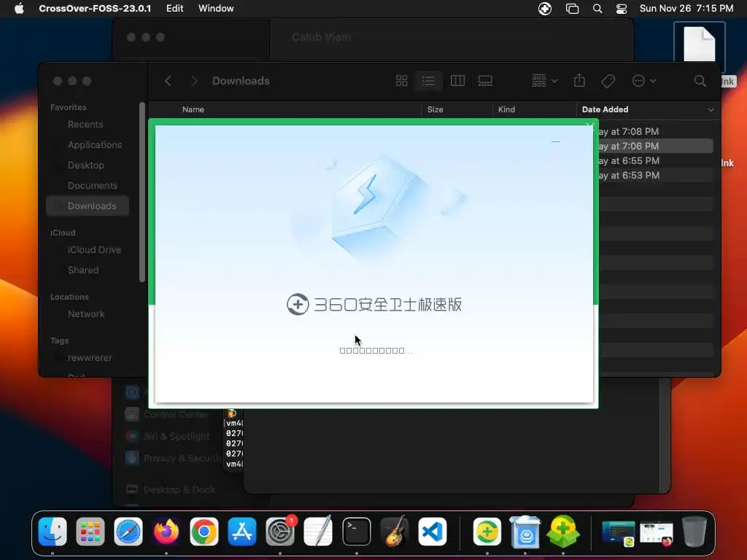747x560 pixels.
Task: Minimize the 360 installer splash window
Action: (555, 141)
